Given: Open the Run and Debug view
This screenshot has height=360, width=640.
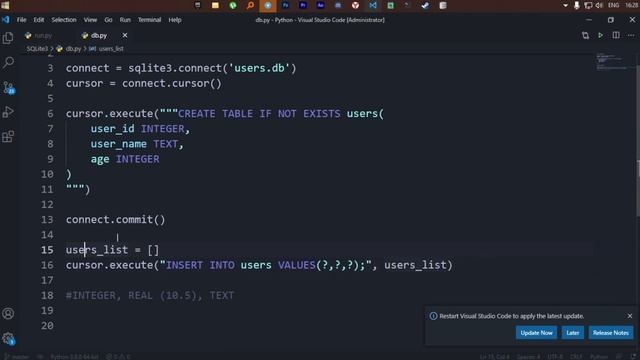Looking at the screenshot, I should (x=8, y=112).
